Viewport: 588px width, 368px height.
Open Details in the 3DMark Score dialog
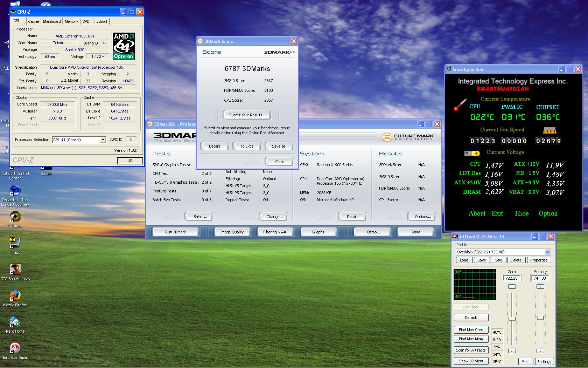pyautogui.click(x=216, y=146)
